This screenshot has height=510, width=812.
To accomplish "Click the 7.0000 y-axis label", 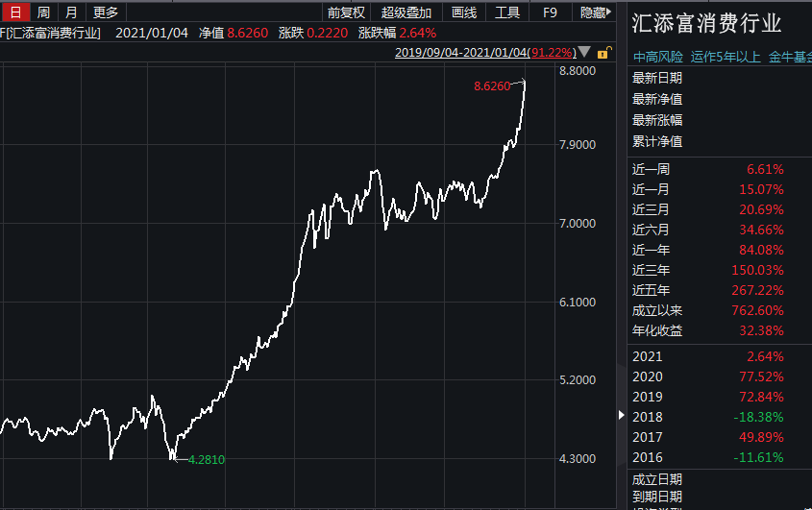I will [x=578, y=223].
